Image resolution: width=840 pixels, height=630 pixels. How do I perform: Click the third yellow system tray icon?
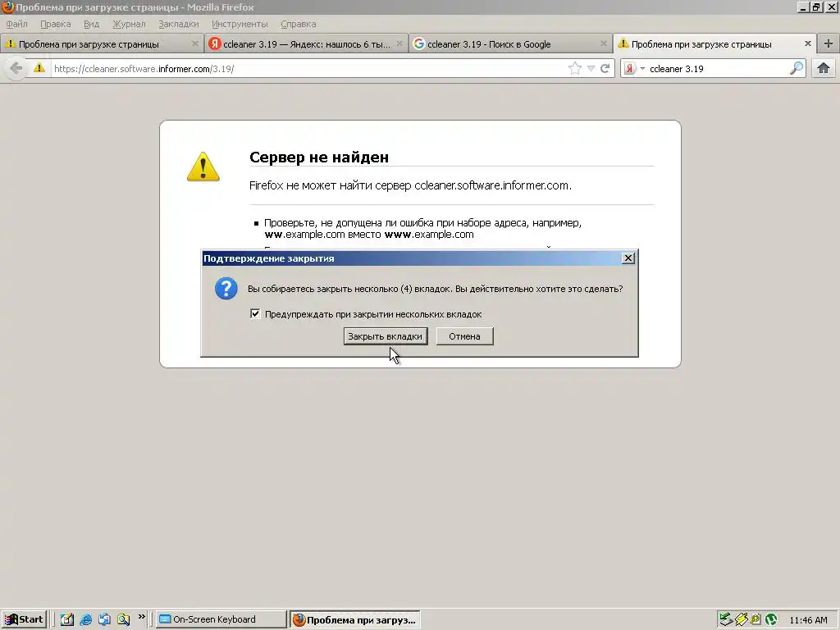(x=756, y=620)
